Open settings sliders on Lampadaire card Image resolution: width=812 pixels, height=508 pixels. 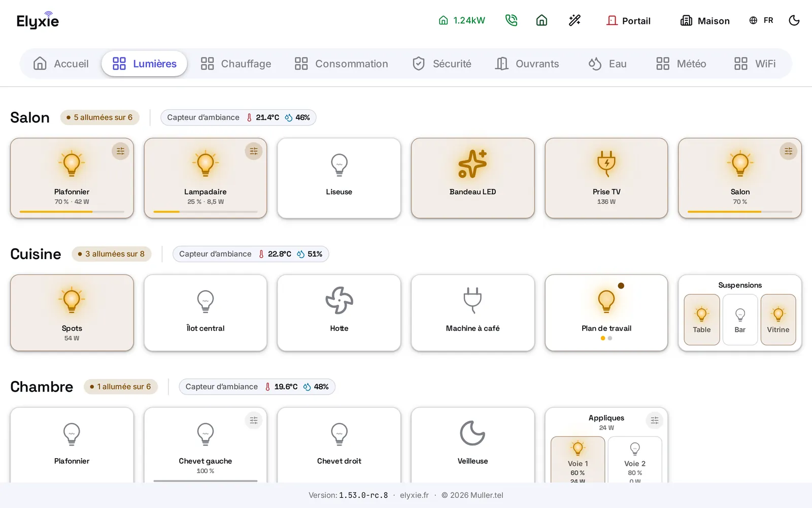tap(254, 151)
